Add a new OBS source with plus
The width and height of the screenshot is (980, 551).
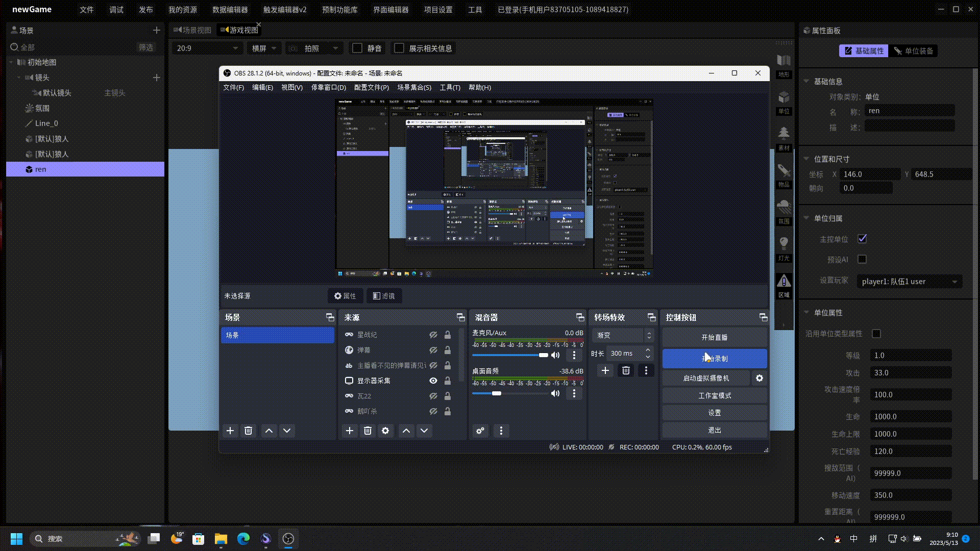click(x=349, y=431)
